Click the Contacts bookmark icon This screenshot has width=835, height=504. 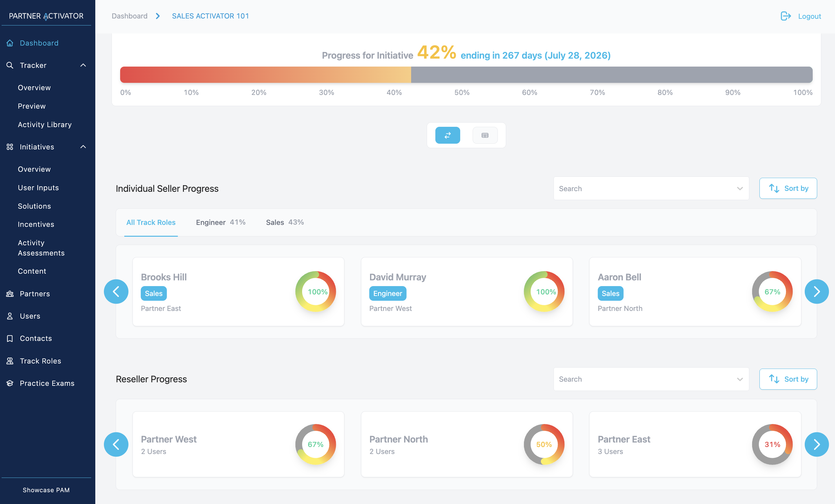[10, 338]
